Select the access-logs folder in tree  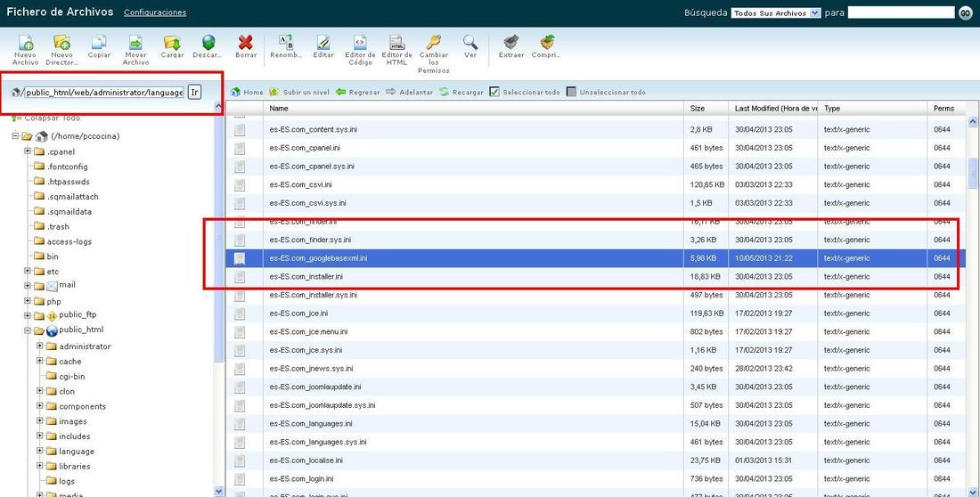(x=69, y=241)
